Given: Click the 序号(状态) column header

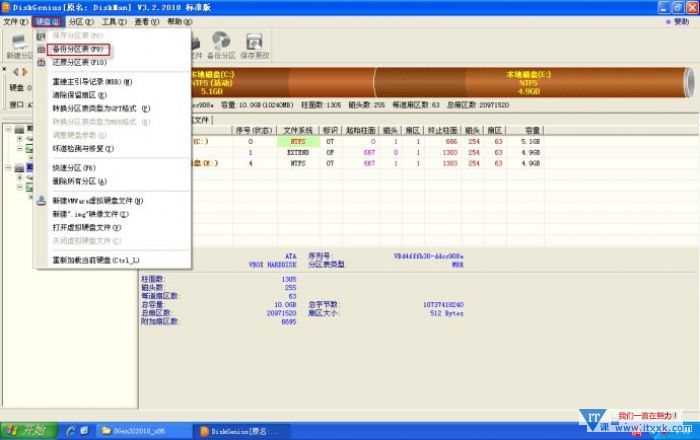Looking at the screenshot, I should pos(254,130).
